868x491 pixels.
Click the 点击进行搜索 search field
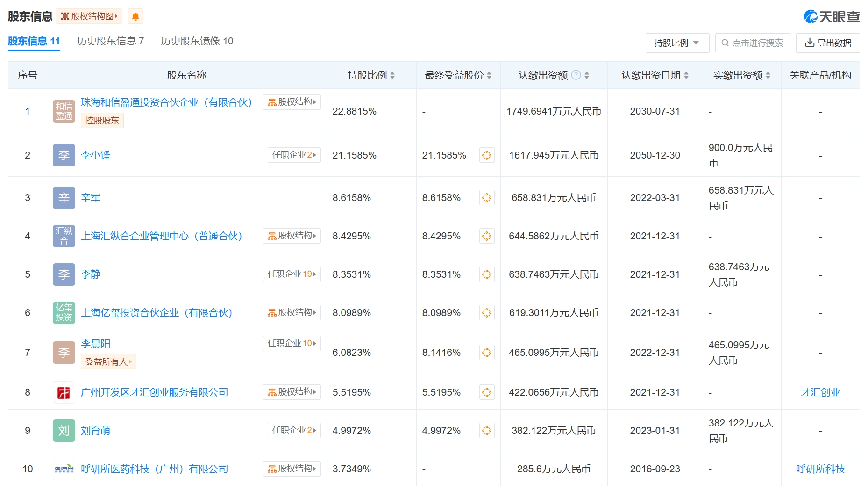pos(753,43)
